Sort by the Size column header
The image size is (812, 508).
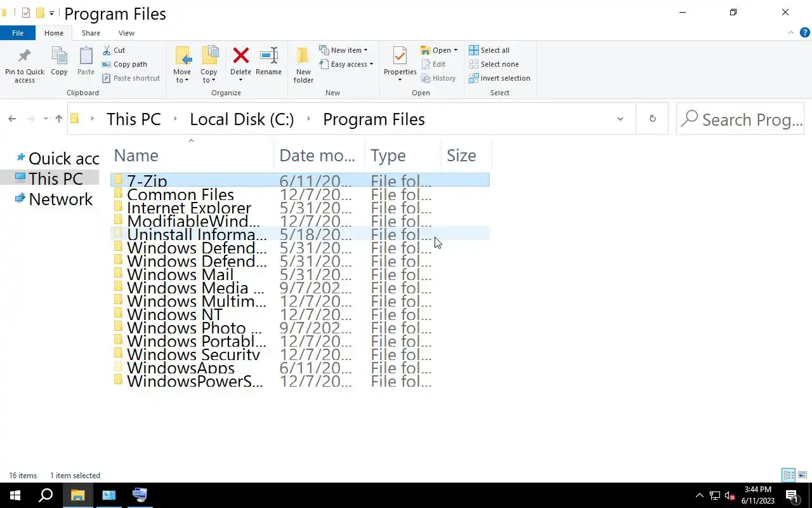pos(466,156)
